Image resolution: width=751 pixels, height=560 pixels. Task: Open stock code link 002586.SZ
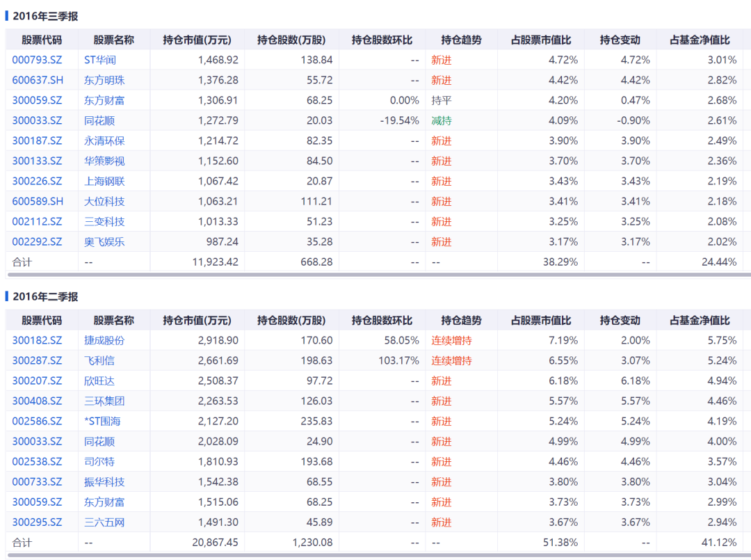[37, 421]
